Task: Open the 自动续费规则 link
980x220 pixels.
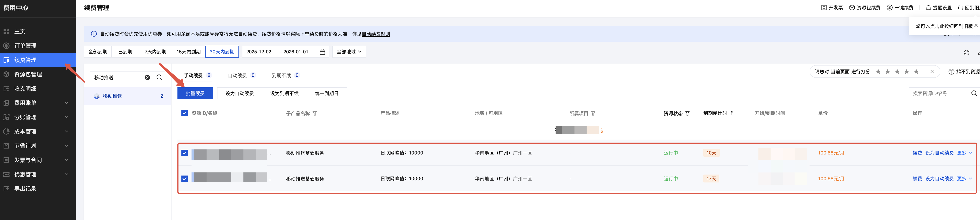Action: [x=376, y=34]
